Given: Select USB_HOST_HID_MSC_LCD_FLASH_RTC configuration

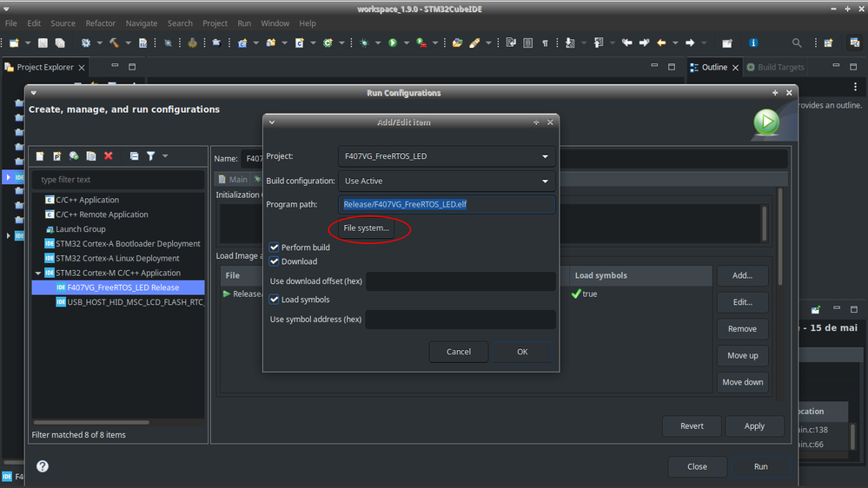Looking at the screenshot, I should 129,302.
